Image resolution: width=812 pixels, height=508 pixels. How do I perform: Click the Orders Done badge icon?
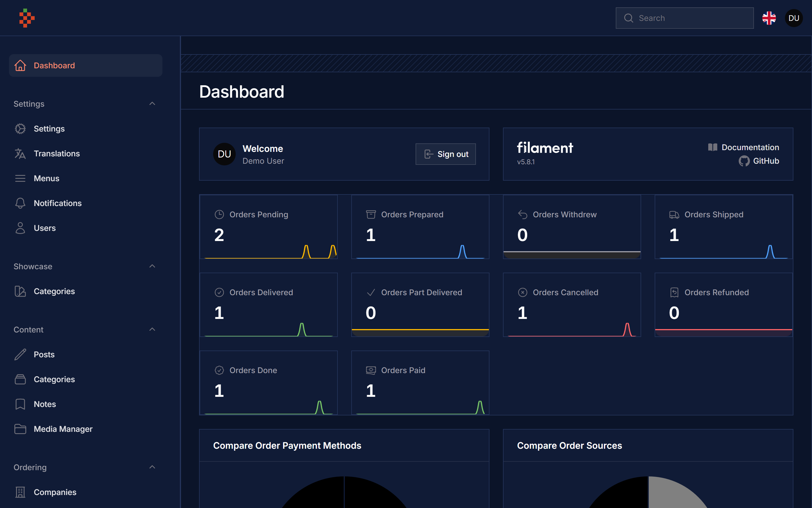pos(219,370)
